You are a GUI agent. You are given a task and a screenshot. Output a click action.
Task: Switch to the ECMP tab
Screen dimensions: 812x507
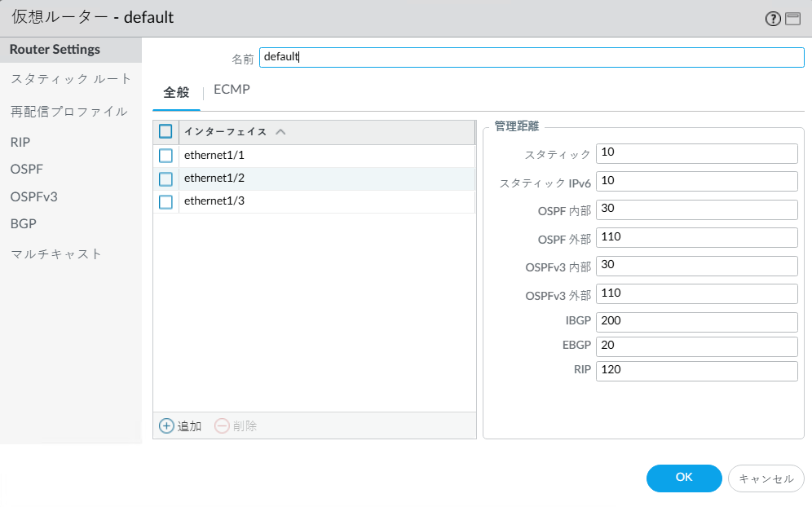232,90
